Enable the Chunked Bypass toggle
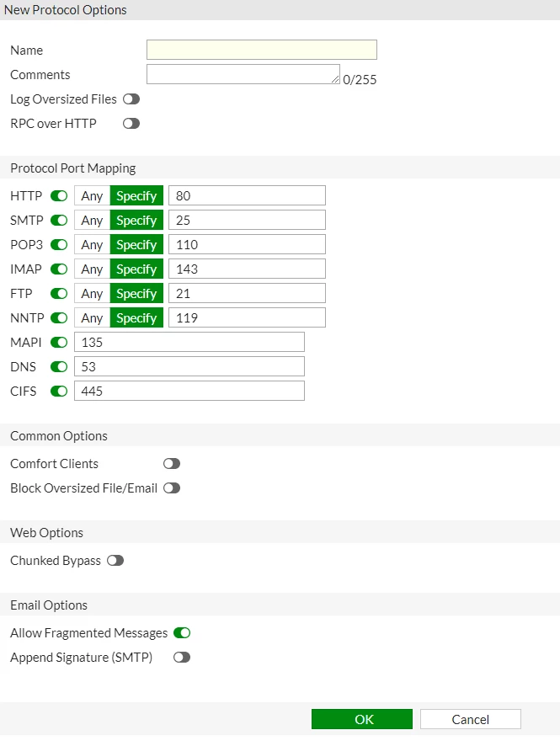 click(x=115, y=561)
